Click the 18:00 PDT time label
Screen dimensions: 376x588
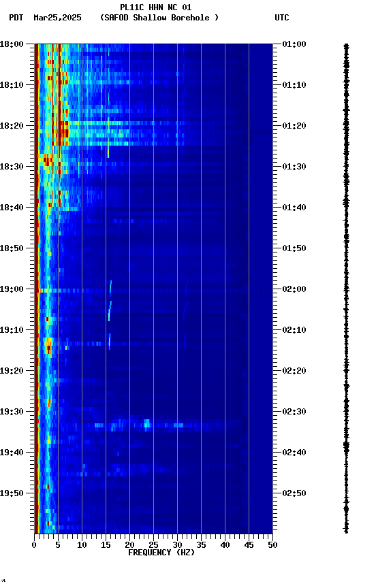pos(12,44)
